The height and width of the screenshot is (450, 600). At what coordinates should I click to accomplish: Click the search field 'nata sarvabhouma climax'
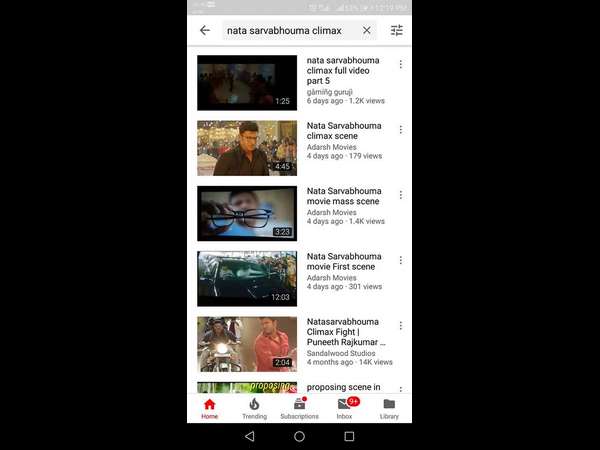(300, 30)
